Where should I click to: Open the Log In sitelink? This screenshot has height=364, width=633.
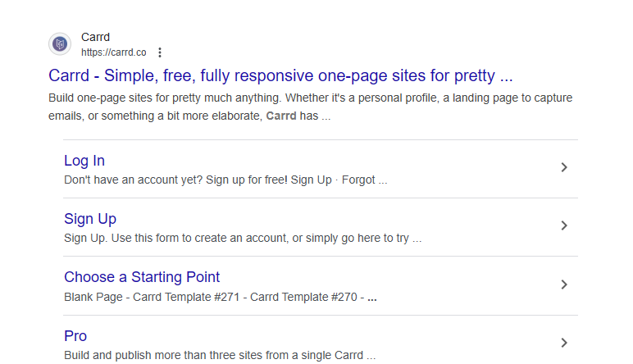click(84, 161)
